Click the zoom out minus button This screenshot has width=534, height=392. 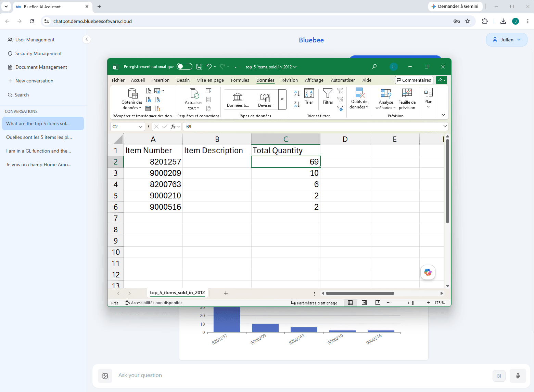388,303
